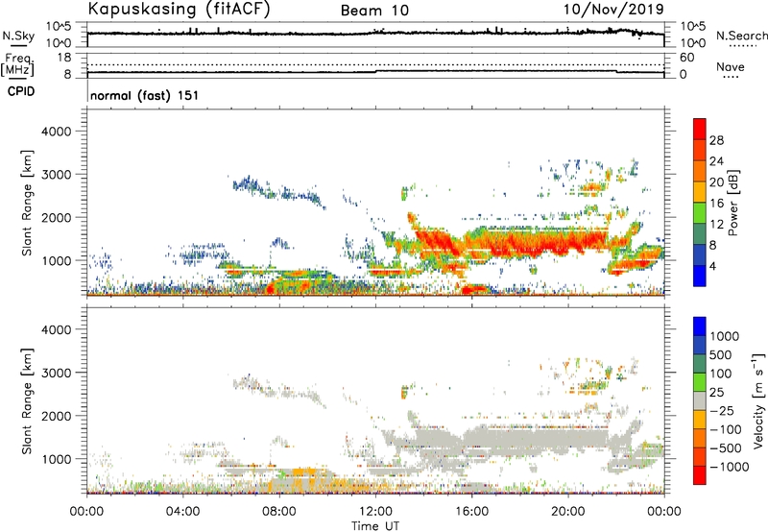Click the 'normal (fast) 151' text
The width and height of the screenshot is (768, 532).
tap(145, 95)
